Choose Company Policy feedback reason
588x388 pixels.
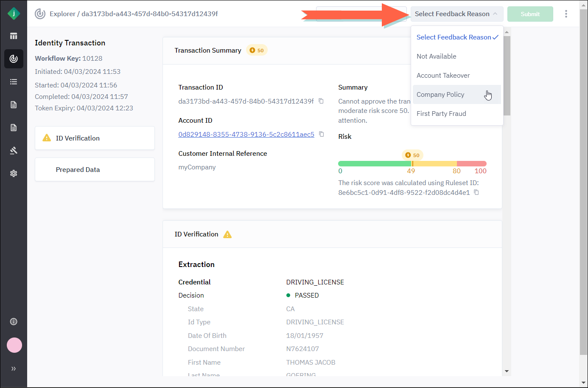[440, 95]
